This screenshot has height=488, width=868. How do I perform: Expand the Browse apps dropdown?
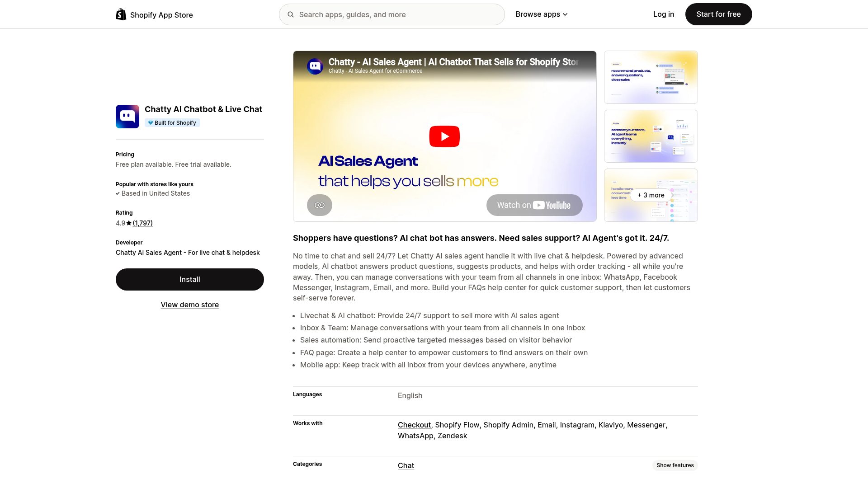(x=542, y=14)
